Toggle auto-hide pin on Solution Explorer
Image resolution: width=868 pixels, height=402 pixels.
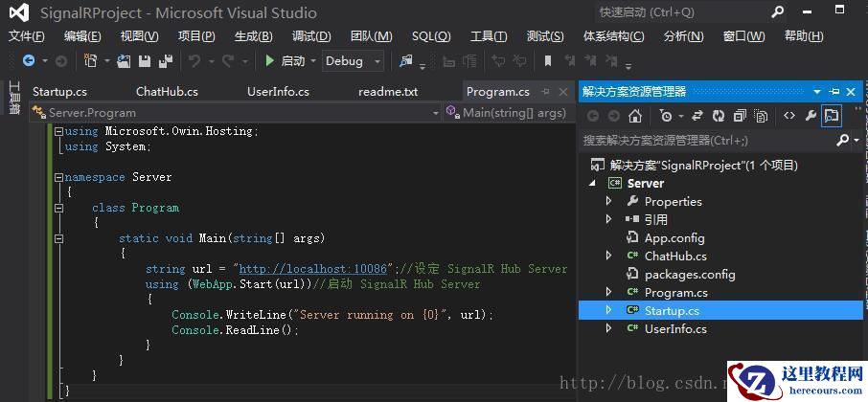pyautogui.click(x=834, y=92)
